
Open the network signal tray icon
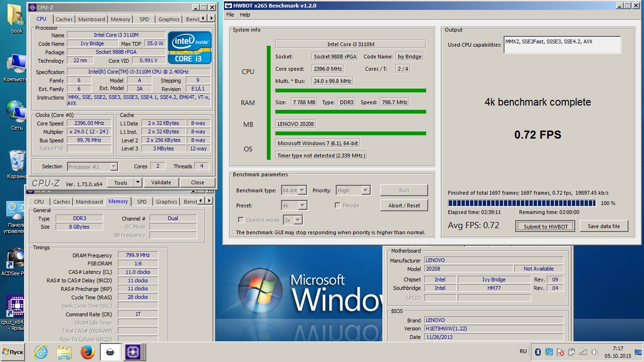583,352
